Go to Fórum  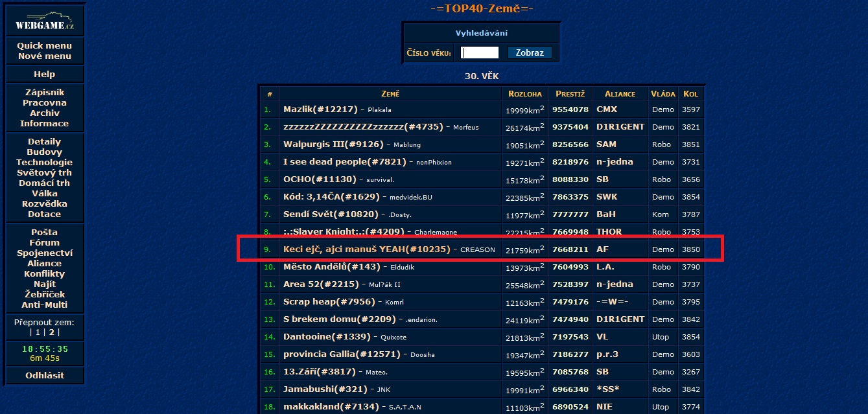[x=44, y=243]
